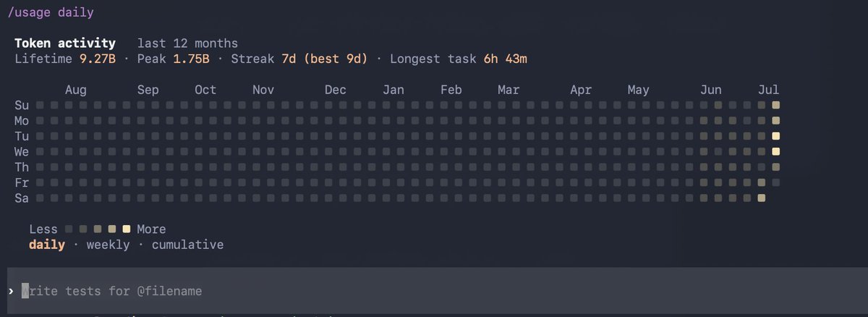Click the Fr weekday row label

tap(22, 182)
